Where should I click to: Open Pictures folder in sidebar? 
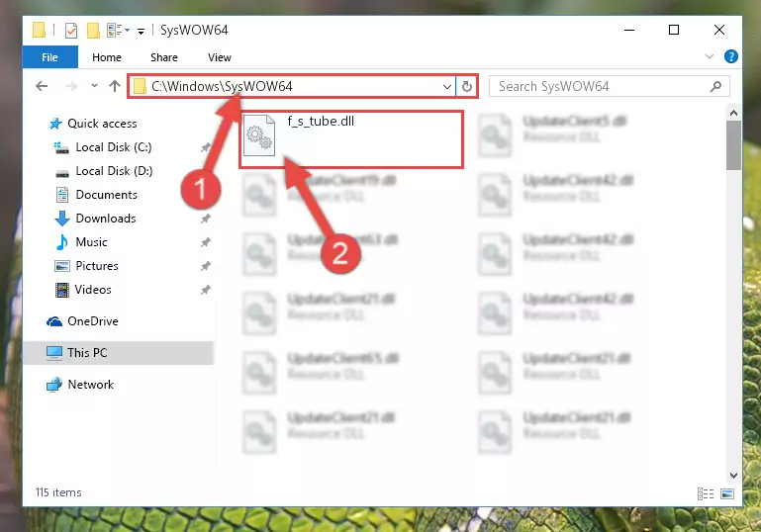pos(97,266)
